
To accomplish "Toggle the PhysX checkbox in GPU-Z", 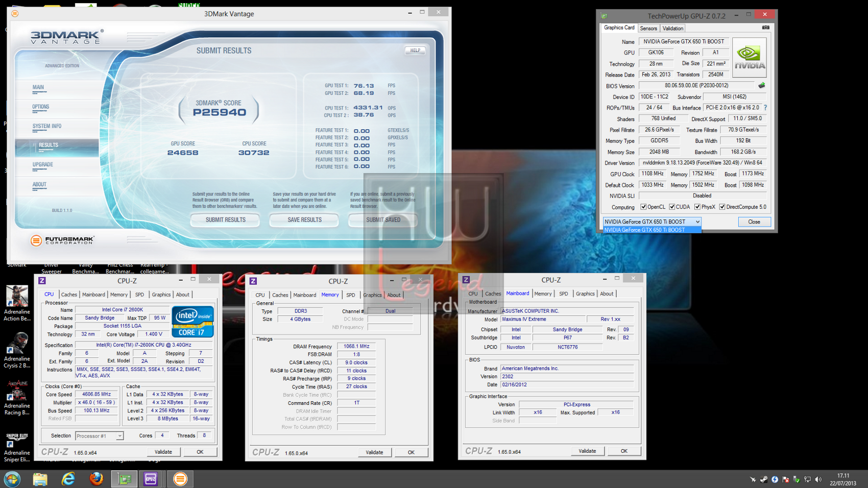I will click(x=697, y=207).
